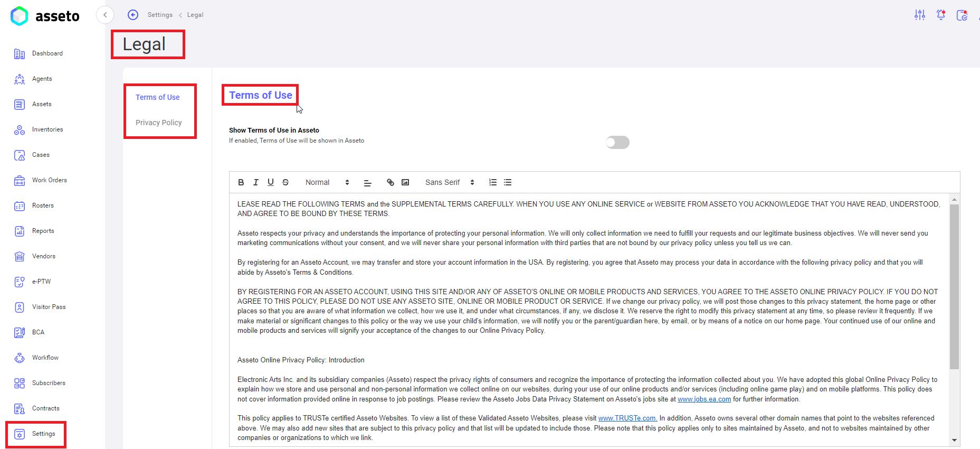Open Visitor Pass menu label
980x449 pixels.
pyautogui.click(x=49, y=307)
